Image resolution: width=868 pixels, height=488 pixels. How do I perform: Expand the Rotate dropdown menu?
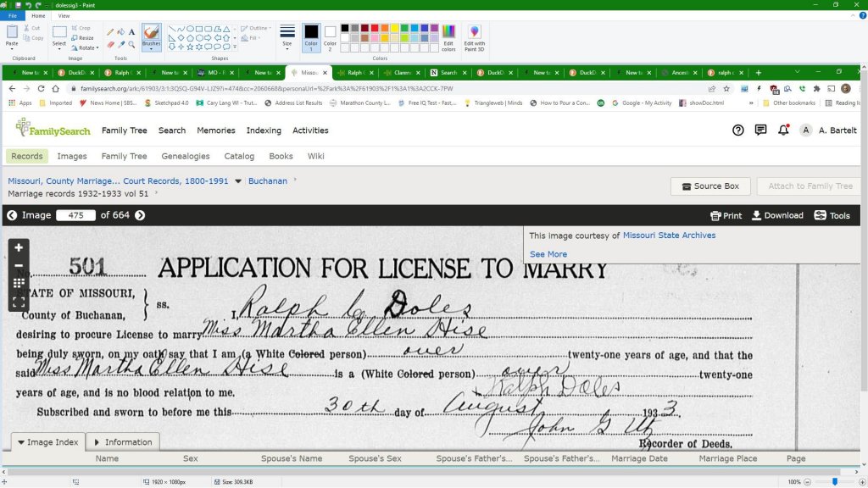tap(86, 47)
